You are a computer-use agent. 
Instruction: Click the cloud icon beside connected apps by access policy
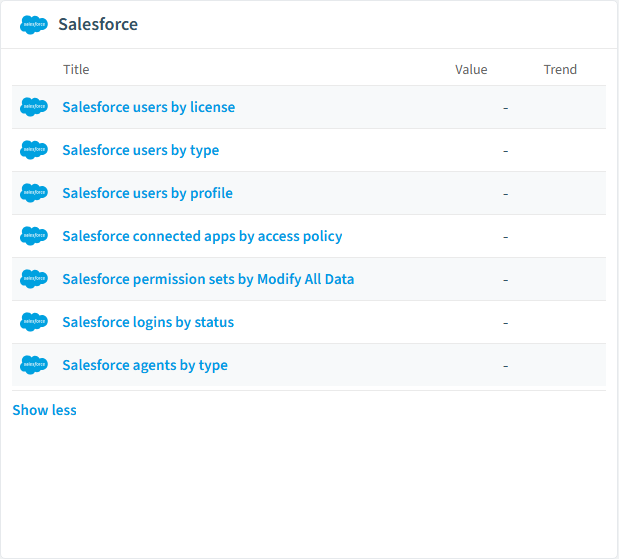tap(34, 236)
